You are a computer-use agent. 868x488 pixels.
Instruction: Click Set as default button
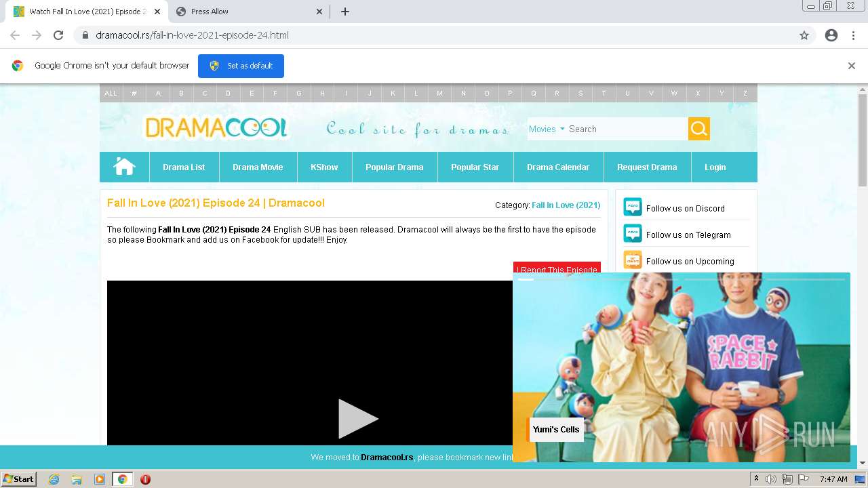pyautogui.click(x=241, y=66)
